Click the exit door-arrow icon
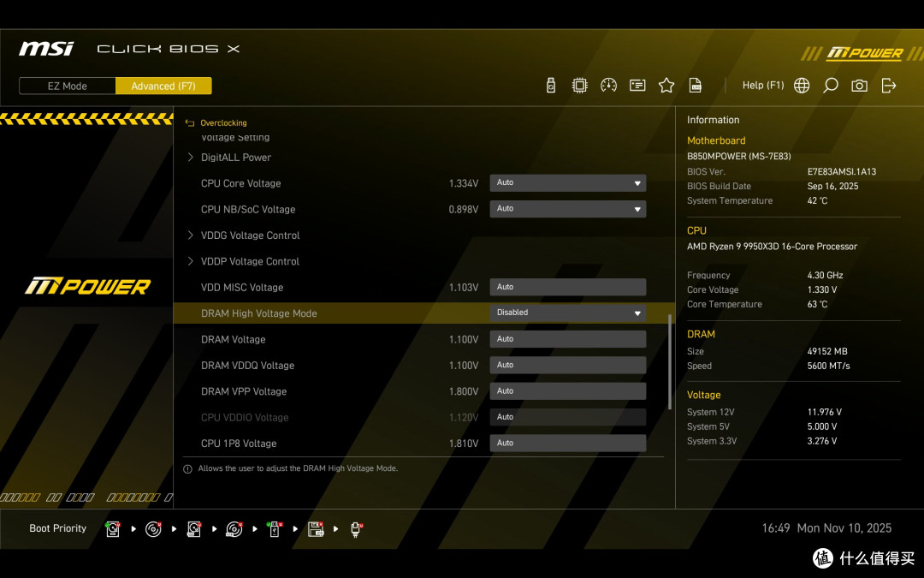Image resolution: width=924 pixels, height=578 pixels. tap(889, 86)
